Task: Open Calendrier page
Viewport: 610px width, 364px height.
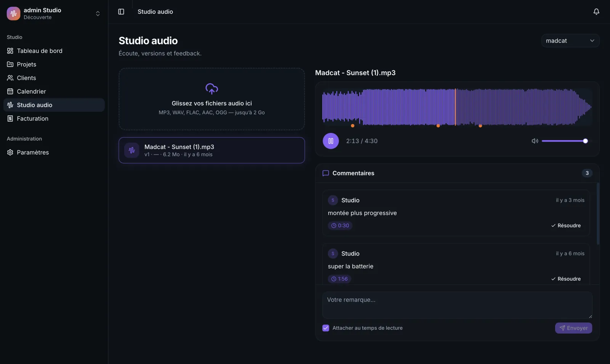Action: (54, 91)
